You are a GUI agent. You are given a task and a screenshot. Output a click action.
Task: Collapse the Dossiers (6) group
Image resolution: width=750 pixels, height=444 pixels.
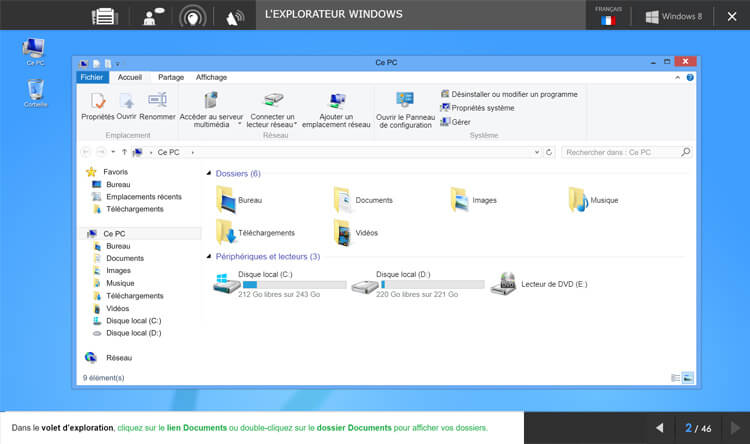coord(209,173)
